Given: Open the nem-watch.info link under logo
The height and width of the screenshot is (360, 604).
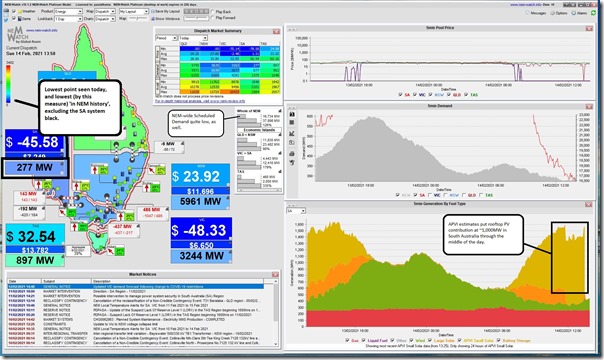Looking at the screenshot, I should 42,30.
